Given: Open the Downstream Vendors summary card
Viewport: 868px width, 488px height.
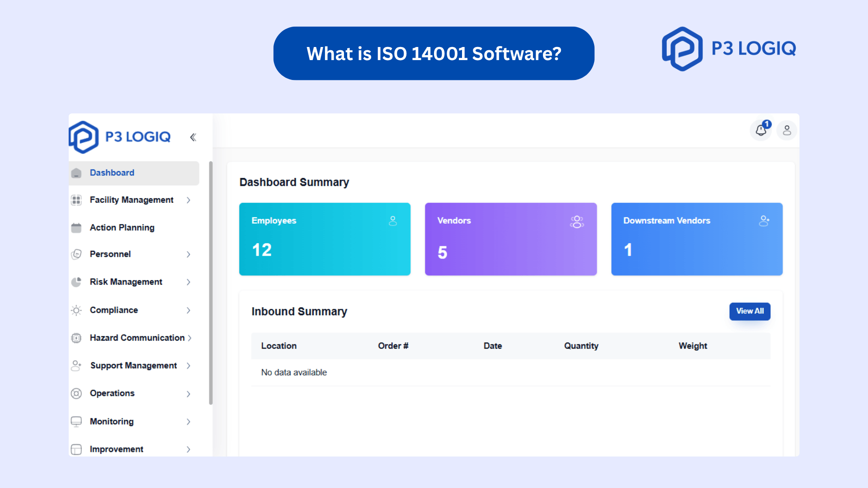Looking at the screenshot, I should 697,239.
